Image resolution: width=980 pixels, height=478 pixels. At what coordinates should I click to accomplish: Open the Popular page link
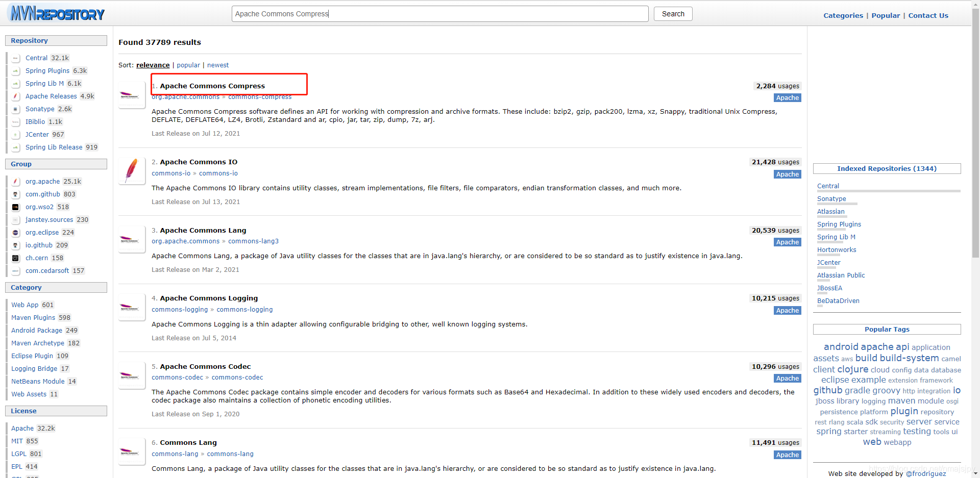coord(886,15)
